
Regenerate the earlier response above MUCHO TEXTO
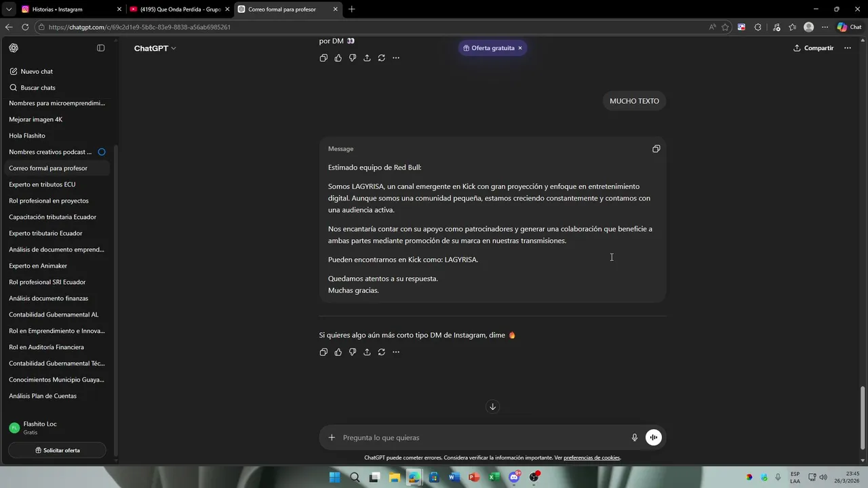pyautogui.click(x=381, y=58)
